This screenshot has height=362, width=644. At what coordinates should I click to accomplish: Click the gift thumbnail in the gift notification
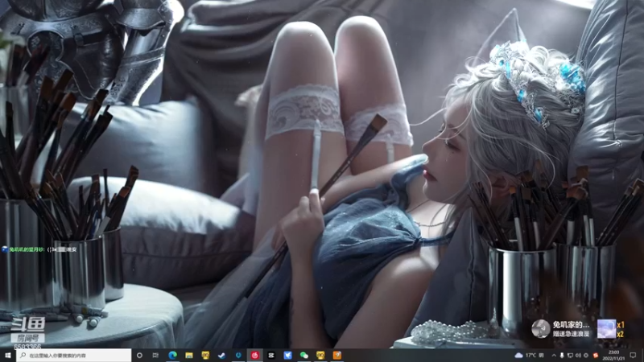click(x=606, y=329)
